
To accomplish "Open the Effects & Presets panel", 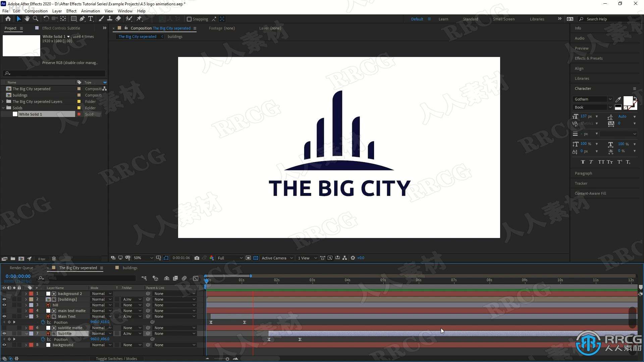I will pos(588,58).
